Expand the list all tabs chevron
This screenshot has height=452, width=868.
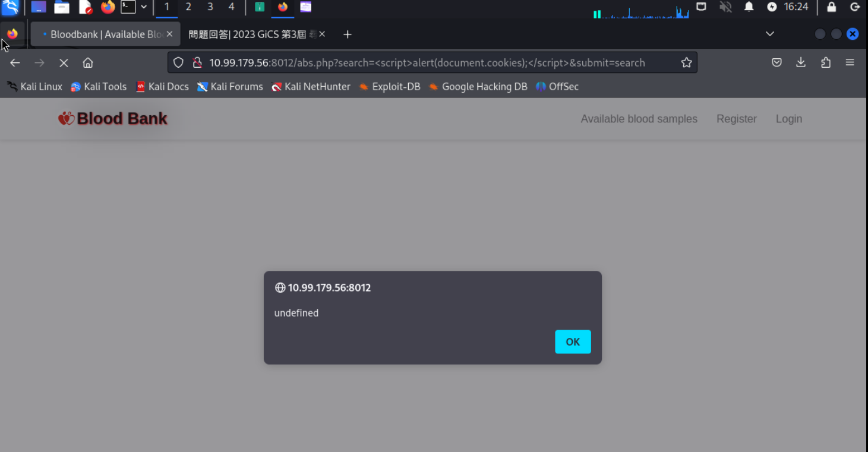click(770, 34)
